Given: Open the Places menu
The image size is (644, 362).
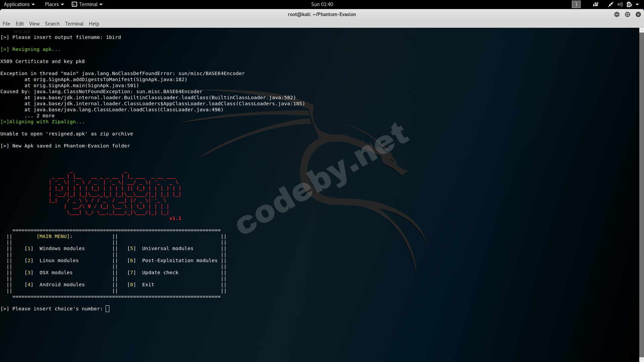Looking at the screenshot, I should pos(51,4).
